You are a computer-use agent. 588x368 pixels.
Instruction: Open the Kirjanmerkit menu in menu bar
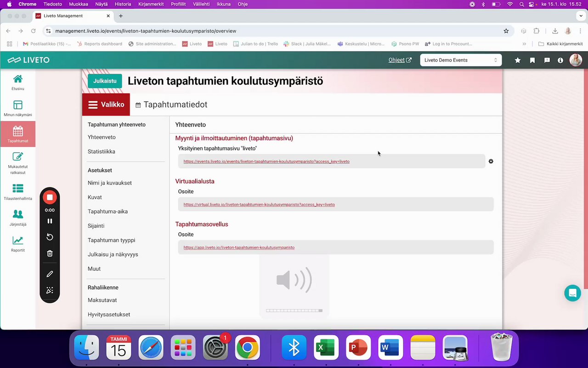(x=151, y=4)
